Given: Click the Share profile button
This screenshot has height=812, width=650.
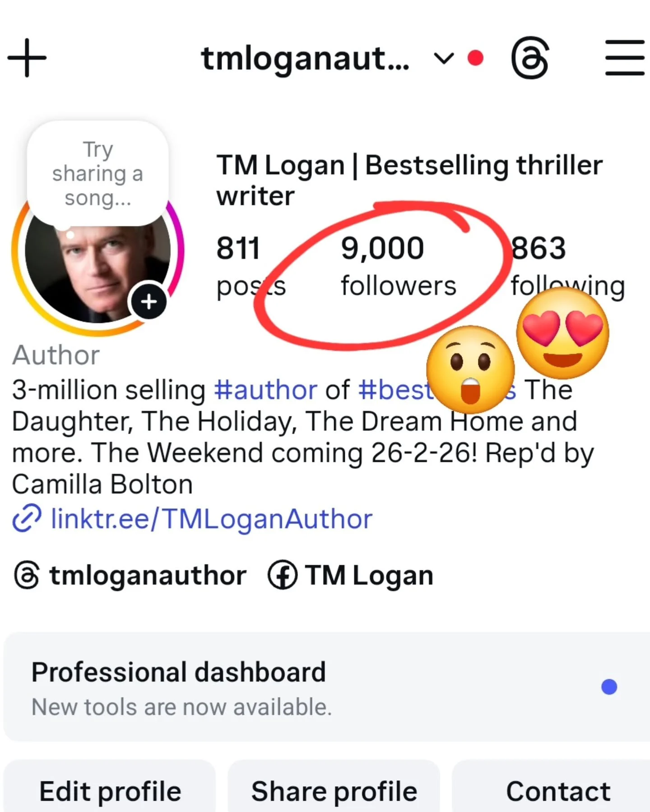Looking at the screenshot, I should [334, 791].
